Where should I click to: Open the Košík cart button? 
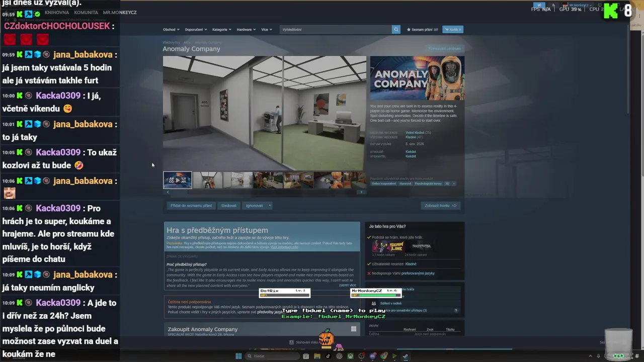(453, 29)
